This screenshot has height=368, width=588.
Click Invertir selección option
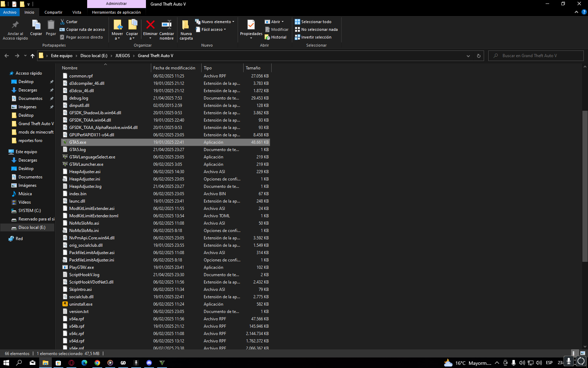coord(313,37)
